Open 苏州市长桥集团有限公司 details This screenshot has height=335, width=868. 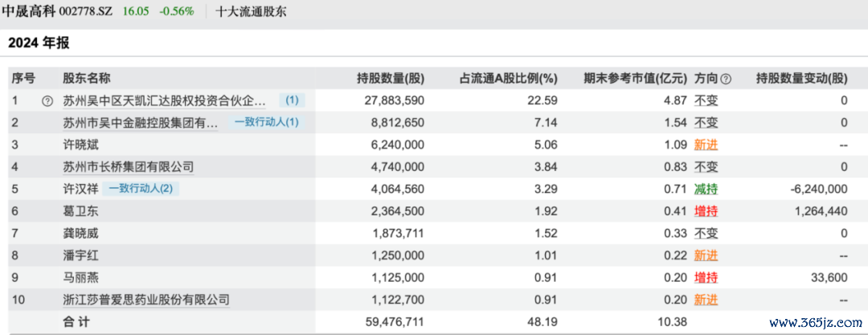click(129, 167)
